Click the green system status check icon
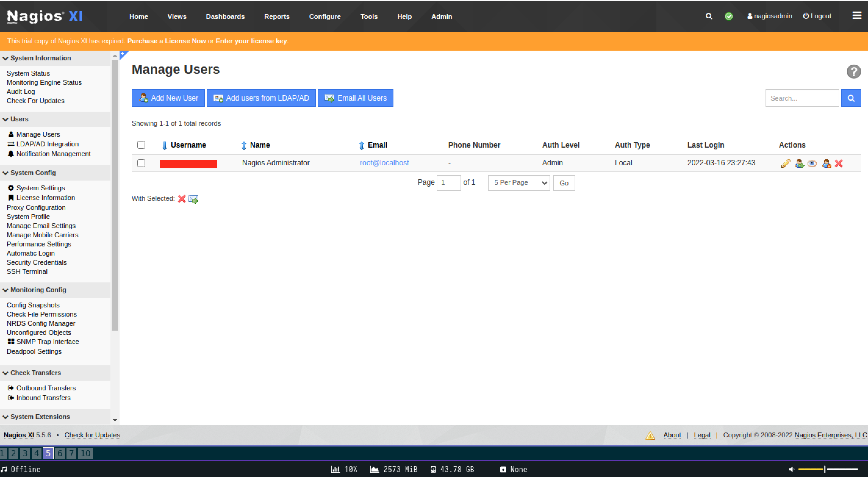The width and height of the screenshot is (868, 477). (x=729, y=16)
